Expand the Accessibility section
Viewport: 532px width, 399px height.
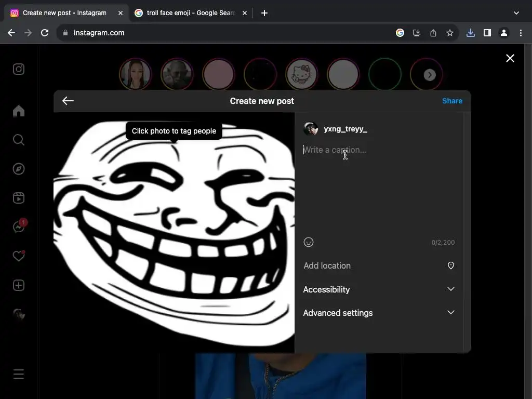[379, 289]
